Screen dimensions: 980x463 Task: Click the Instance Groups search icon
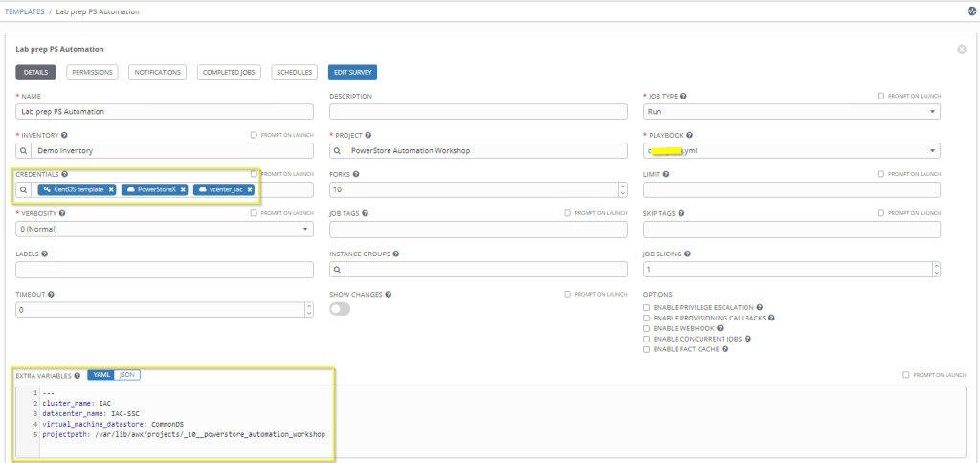click(x=338, y=270)
